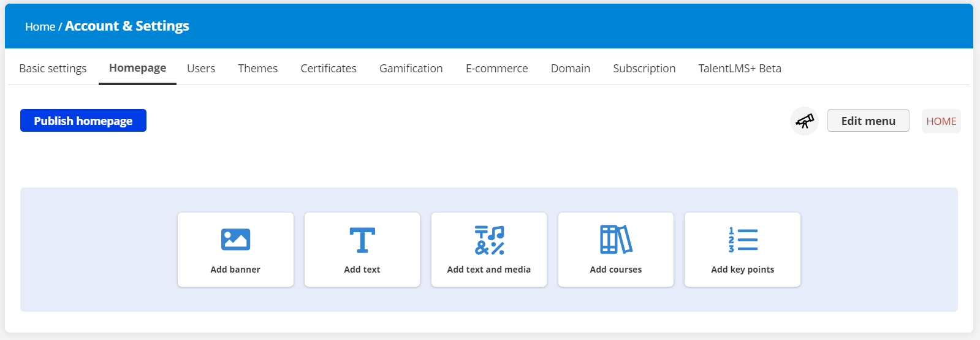The image size is (980, 340).
Task: Switch to the Themes tab
Action: click(257, 69)
